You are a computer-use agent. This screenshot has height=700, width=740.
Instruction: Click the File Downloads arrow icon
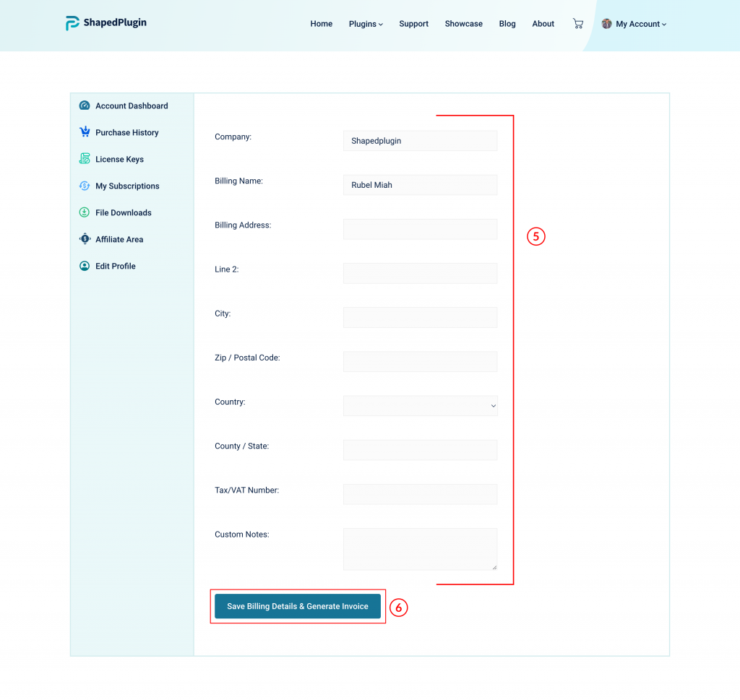coord(85,212)
